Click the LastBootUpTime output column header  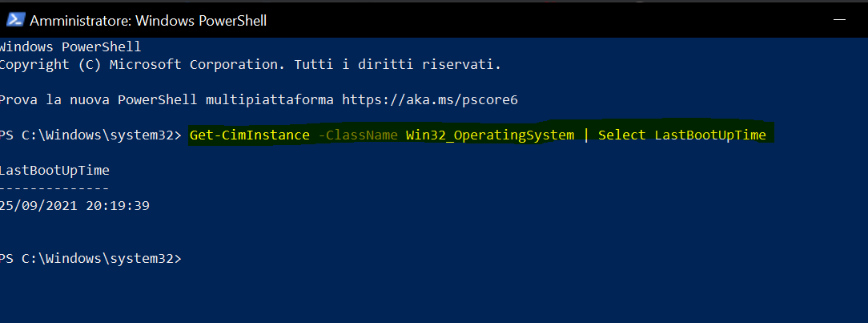pyautogui.click(x=54, y=170)
